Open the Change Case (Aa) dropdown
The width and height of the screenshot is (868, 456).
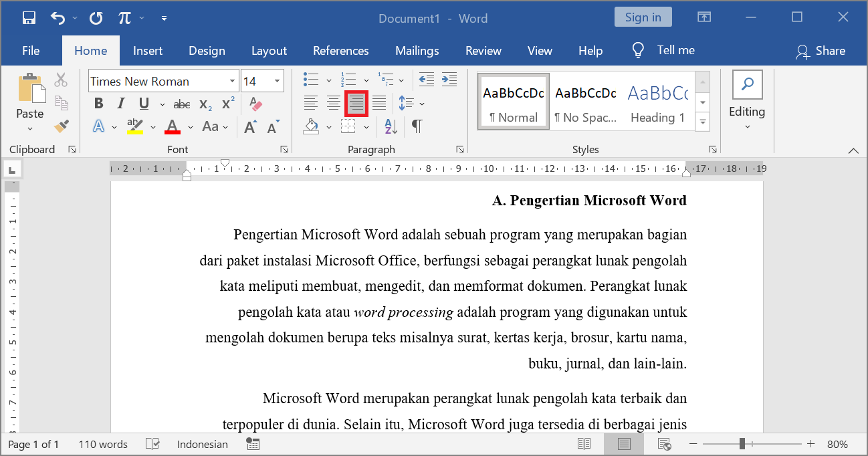pos(215,126)
